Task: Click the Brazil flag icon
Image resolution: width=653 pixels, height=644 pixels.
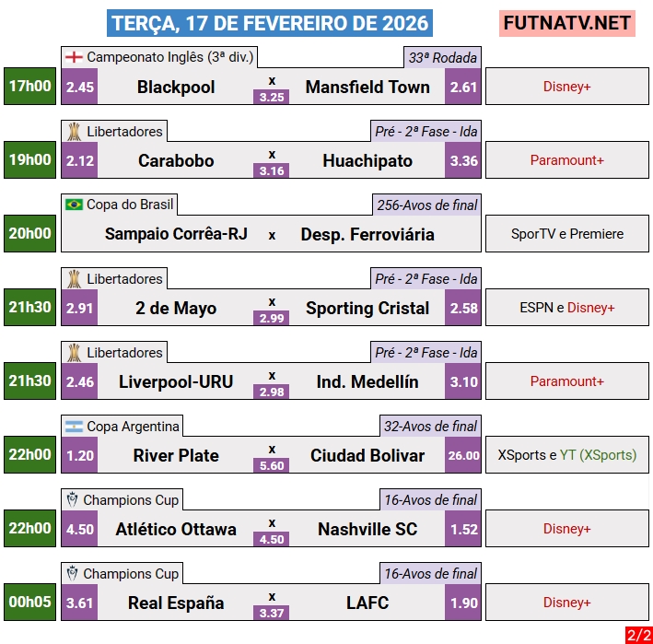Action: pyautogui.click(x=74, y=205)
